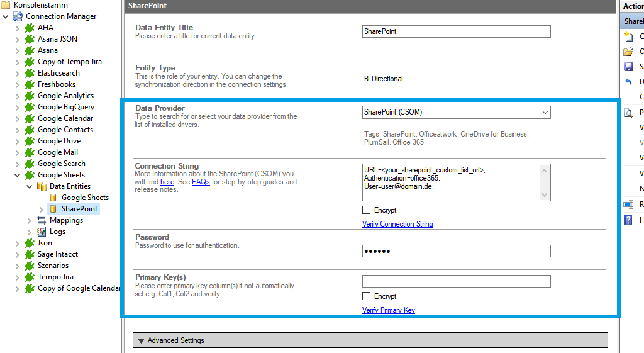
Task: Expand the Advanced Settings section
Action: [x=142, y=340]
